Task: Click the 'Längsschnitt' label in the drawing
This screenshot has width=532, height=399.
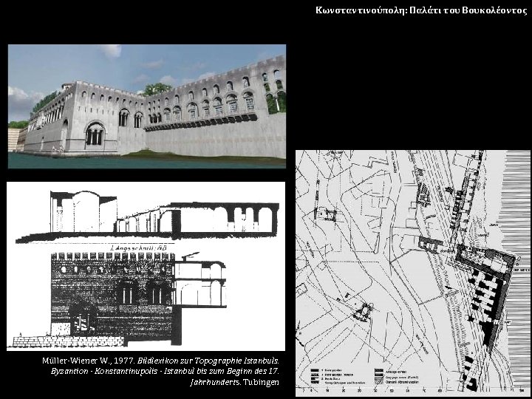Action: [x=139, y=248]
